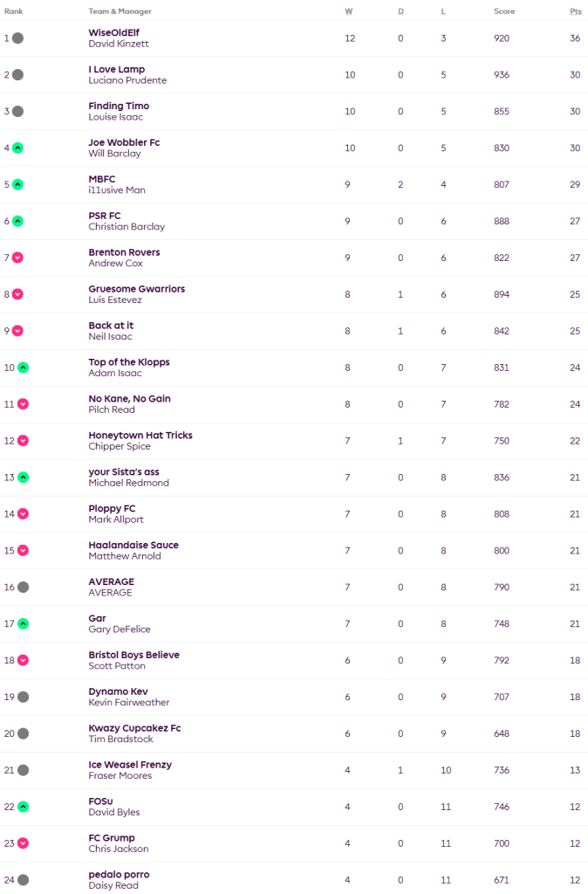The width and height of the screenshot is (588, 894).
Task: Click pink rank-down icon next to Gruesome Gwarriors
Action: [x=17, y=294]
